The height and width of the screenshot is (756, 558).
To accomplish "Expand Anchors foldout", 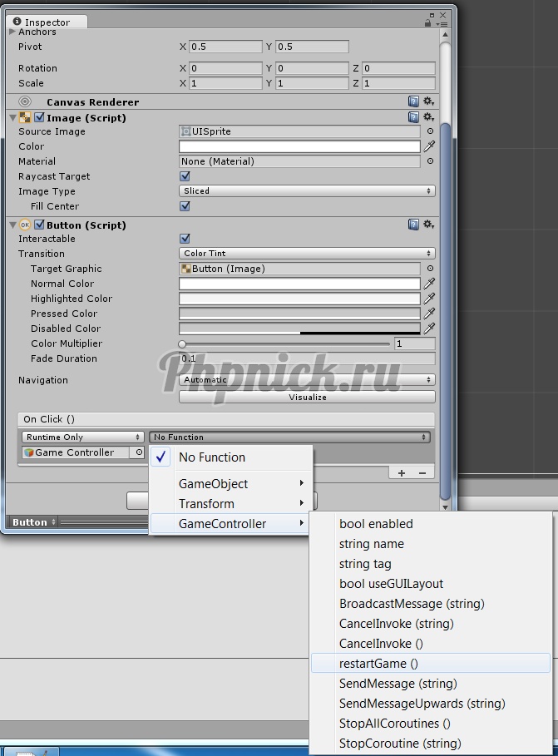I will 12,32.
